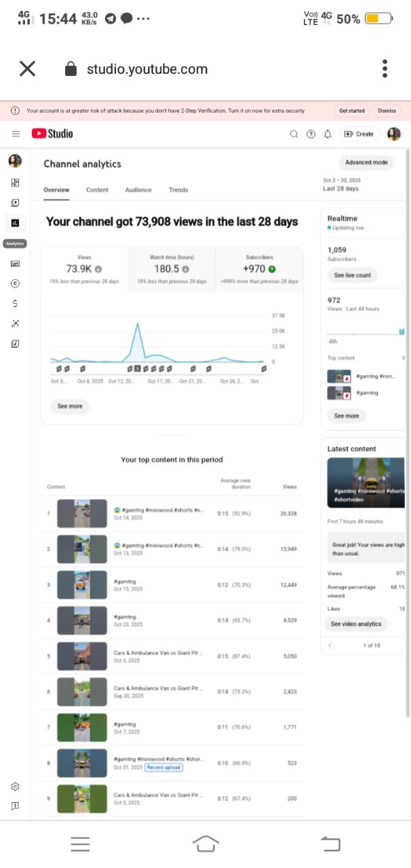Select the Watch time (hours) metric card
Viewport: 411px width, 868px height.
[x=171, y=269]
